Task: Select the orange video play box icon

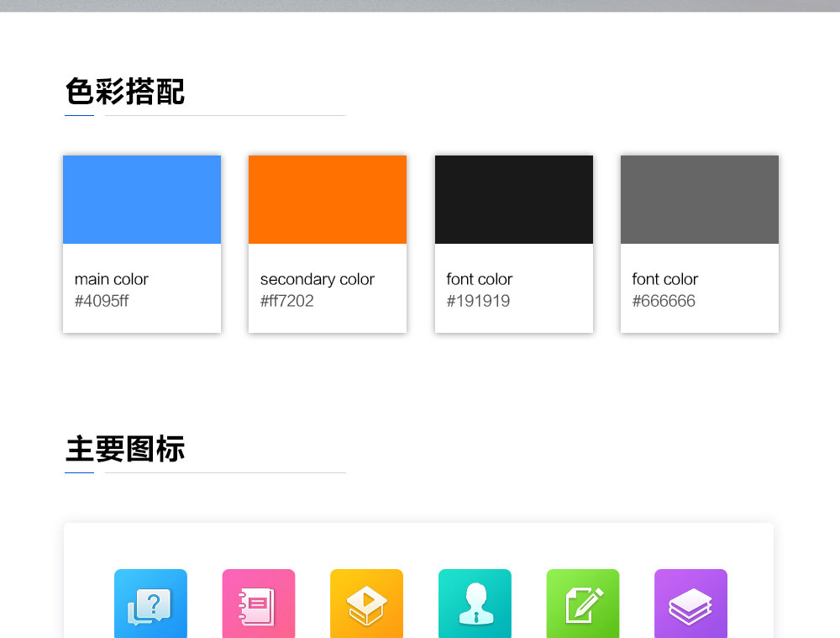Action: tap(366, 604)
